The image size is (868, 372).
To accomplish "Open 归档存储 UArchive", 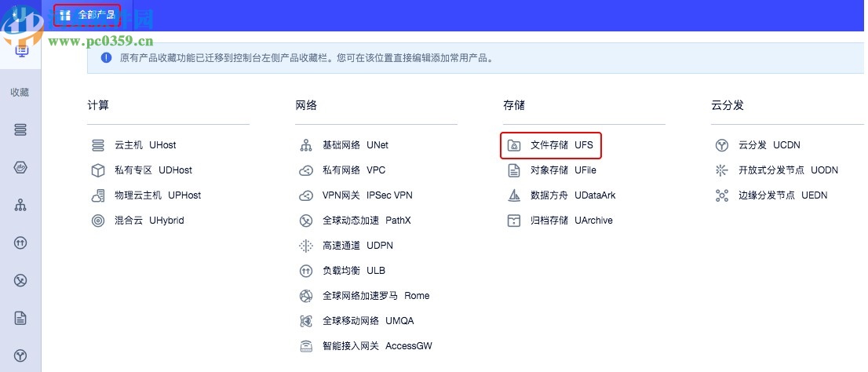I will click(571, 221).
